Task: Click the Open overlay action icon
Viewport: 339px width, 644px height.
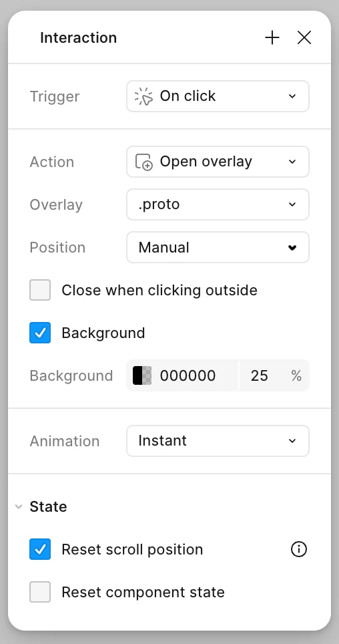Action: tap(144, 162)
